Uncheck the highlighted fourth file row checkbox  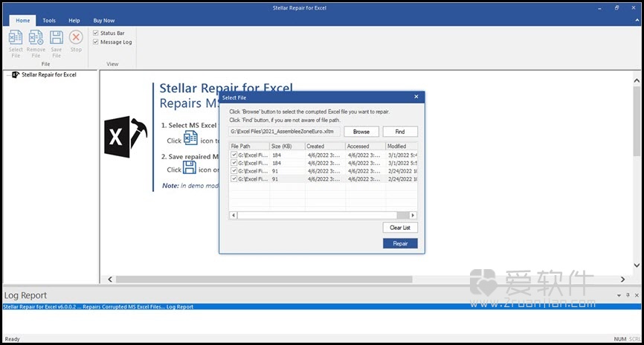(234, 178)
